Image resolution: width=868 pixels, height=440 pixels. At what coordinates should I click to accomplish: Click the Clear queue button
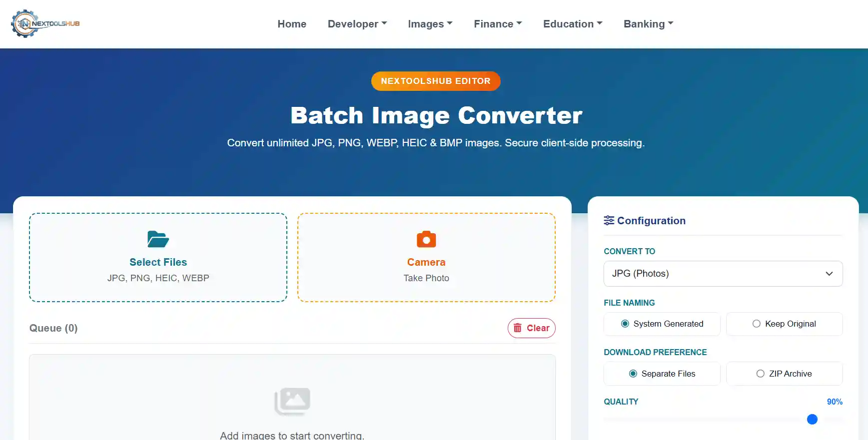(x=532, y=328)
